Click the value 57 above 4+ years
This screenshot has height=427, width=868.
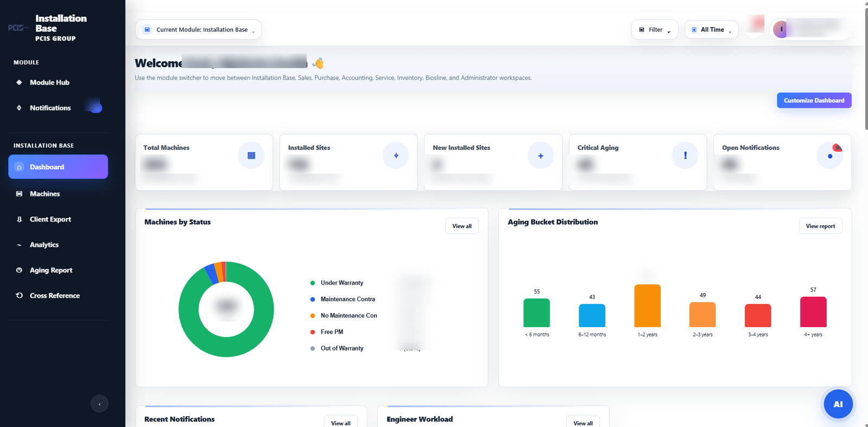point(813,290)
